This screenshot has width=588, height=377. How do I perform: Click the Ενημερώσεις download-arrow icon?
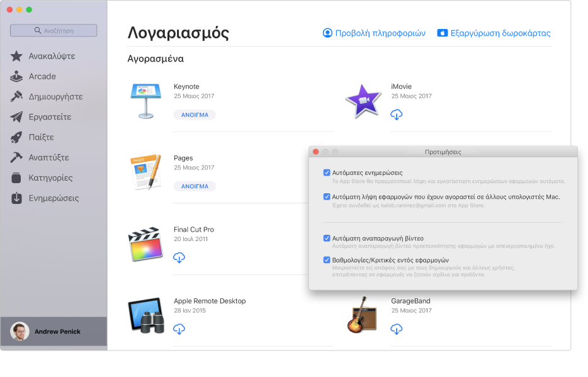[16, 198]
